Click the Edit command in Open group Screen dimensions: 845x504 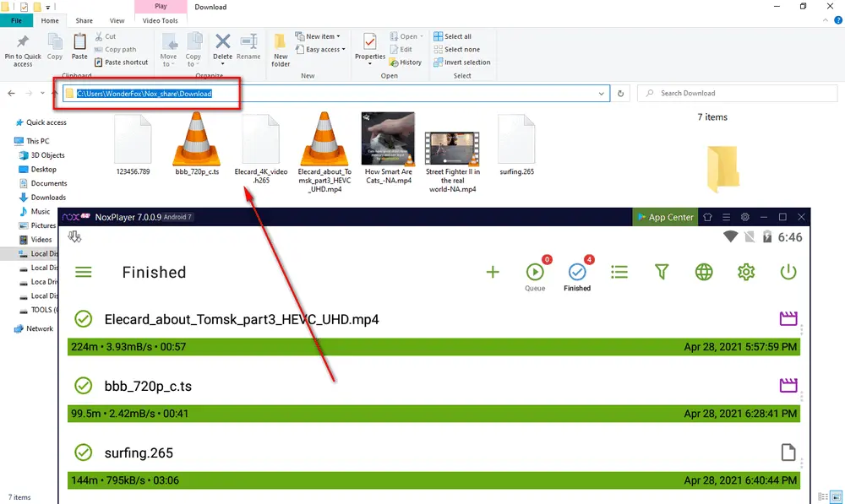[401, 49]
